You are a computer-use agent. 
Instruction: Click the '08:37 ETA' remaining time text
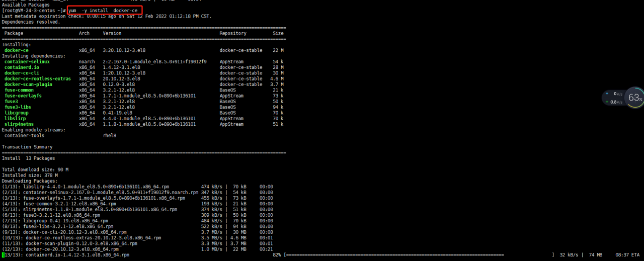coord(626,255)
